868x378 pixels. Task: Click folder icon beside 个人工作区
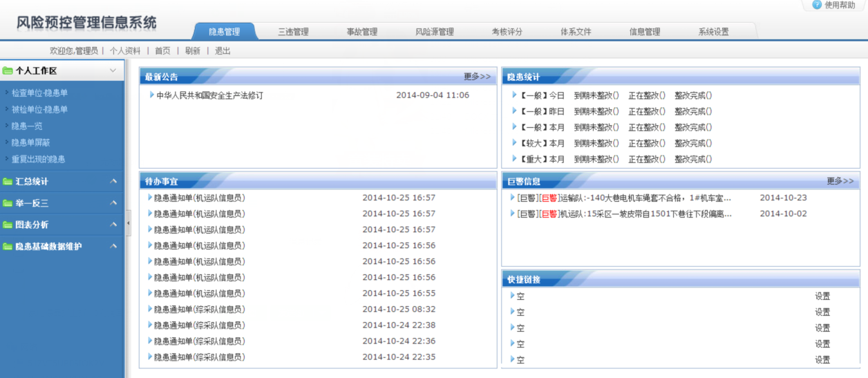click(x=8, y=70)
